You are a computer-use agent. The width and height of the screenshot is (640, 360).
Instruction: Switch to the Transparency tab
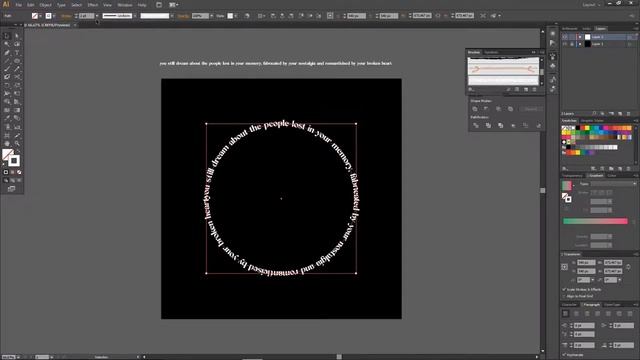573,176
